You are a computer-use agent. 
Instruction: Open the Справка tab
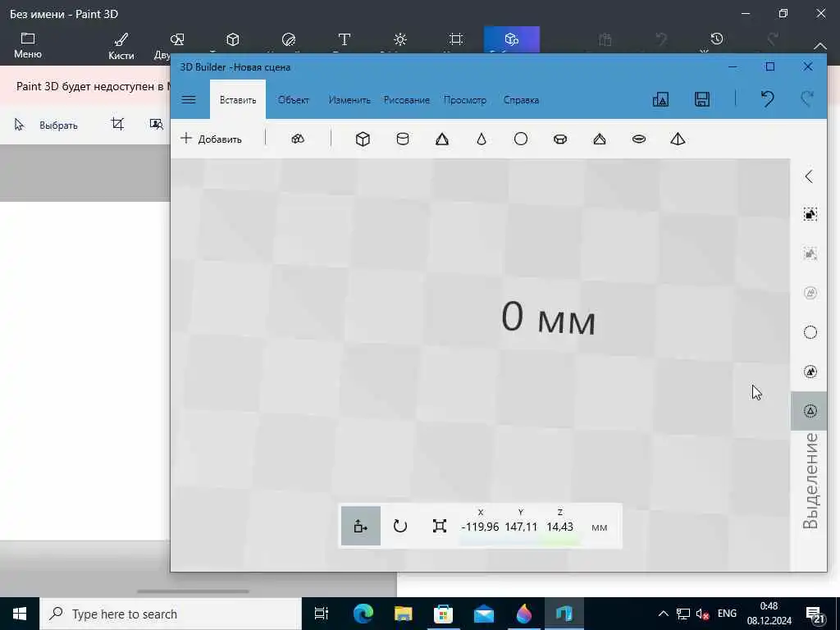point(521,100)
